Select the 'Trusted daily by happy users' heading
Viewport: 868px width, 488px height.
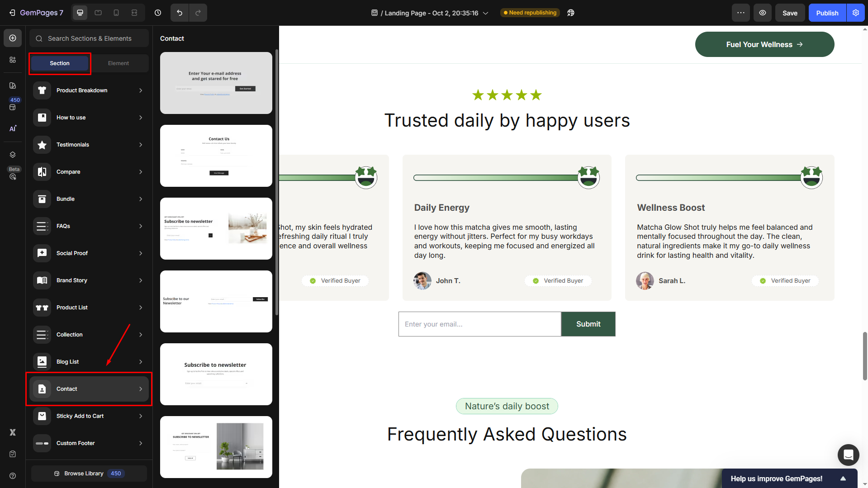(507, 121)
